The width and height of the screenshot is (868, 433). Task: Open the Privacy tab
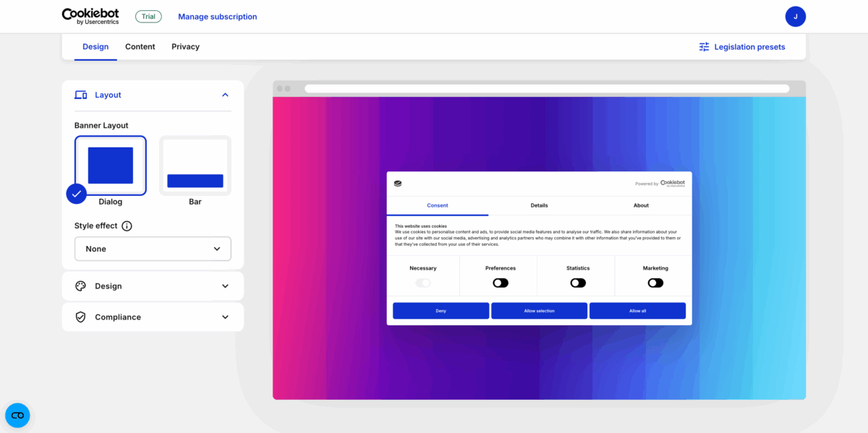[185, 47]
